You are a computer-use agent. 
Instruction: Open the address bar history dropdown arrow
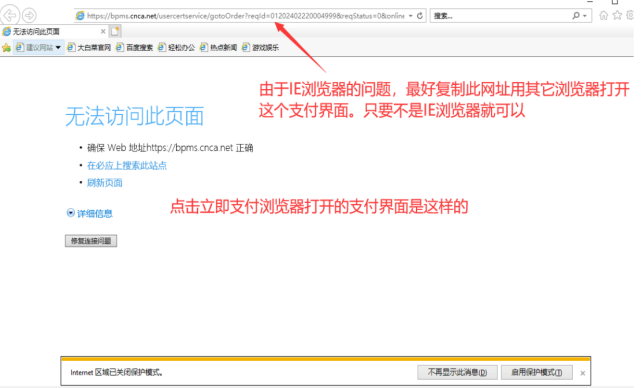[x=410, y=16]
